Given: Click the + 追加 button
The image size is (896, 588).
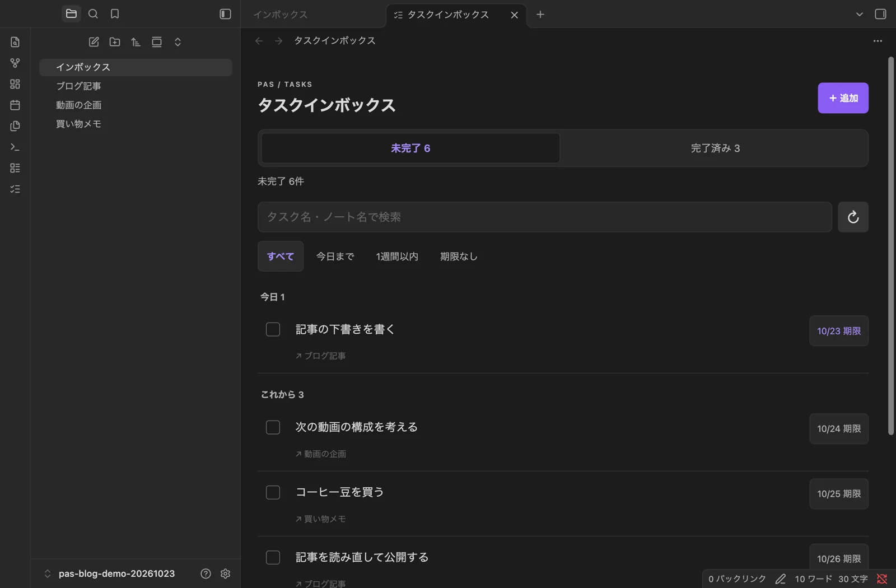Looking at the screenshot, I should [x=843, y=98].
